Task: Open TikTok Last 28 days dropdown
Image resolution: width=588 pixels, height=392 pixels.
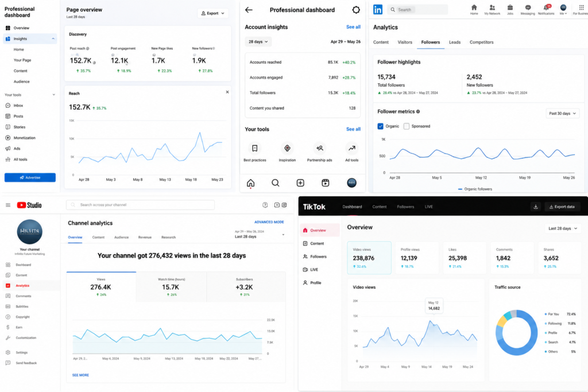Action: pos(563,228)
